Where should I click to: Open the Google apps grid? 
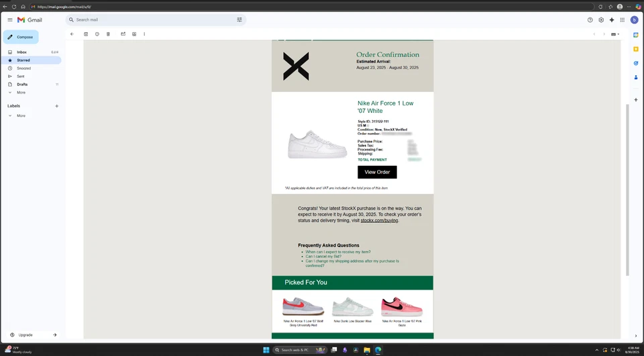623,19
